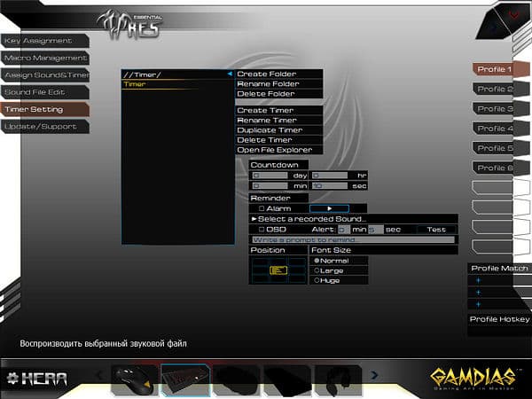
Task: Open Key Assignment section
Action: coord(45,41)
